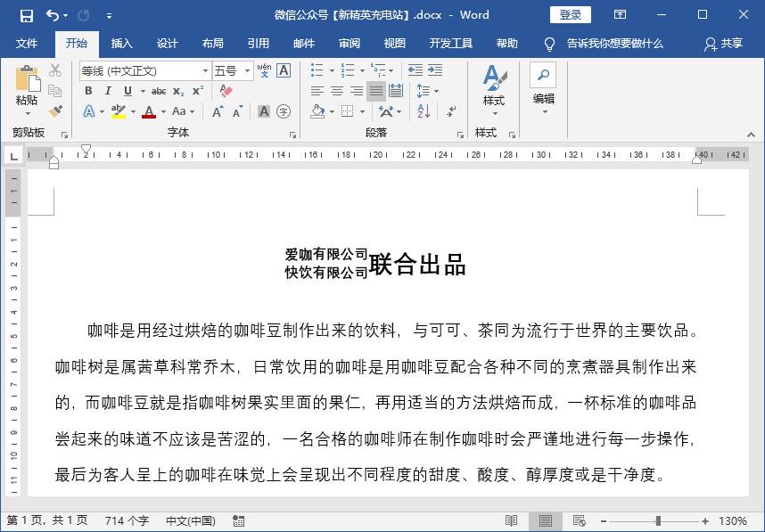The height and width of the screenshot is (532, 765).
Task: Toggle underline formatting
Action: click(x=127, y=91)
